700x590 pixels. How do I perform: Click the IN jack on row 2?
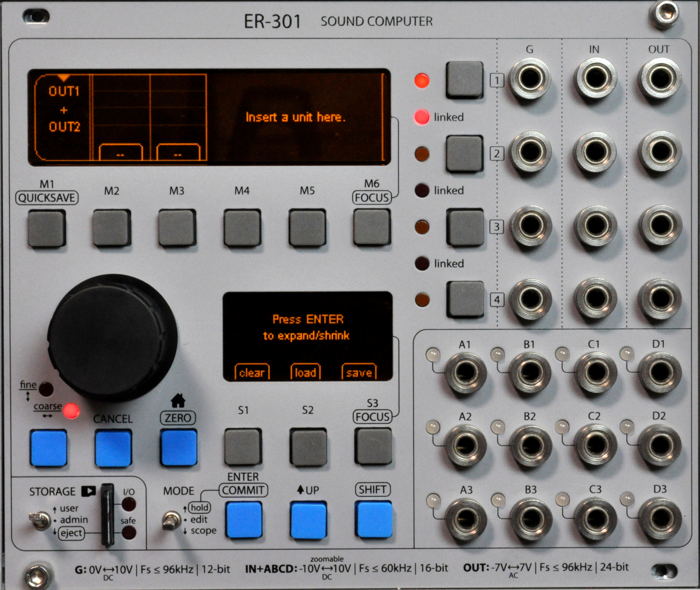tap(595, 152)
